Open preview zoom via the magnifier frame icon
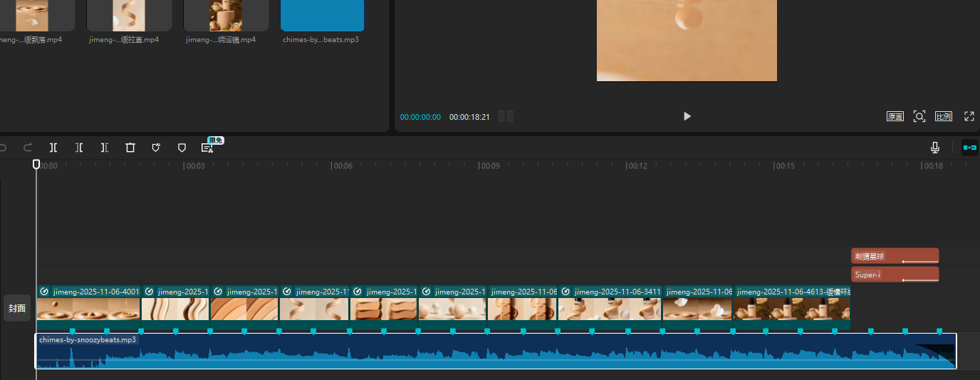This screenshot has height=380, width=980. point(919,116)
